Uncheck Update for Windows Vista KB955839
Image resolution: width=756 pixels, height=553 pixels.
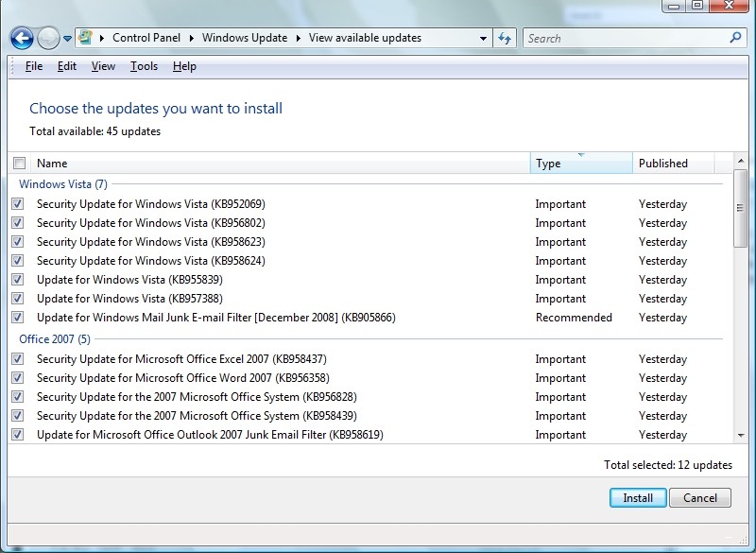[18, 279]
